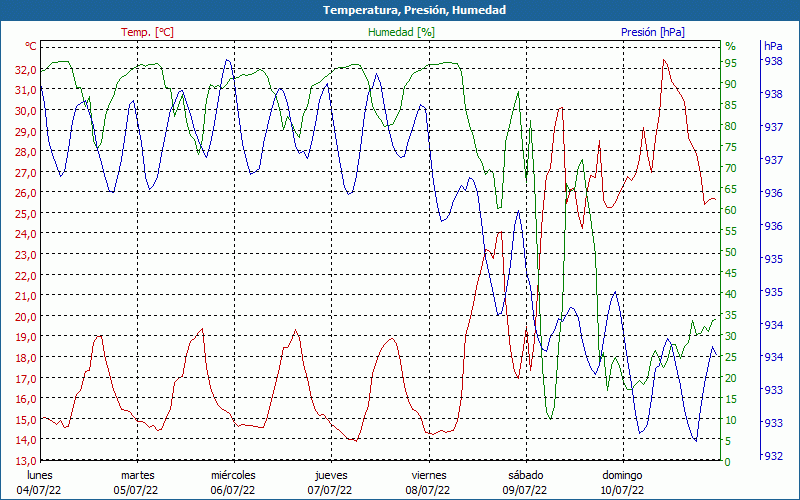Click the '80' humidity axis value
800x500 pixels.
[x=731, y=126]
